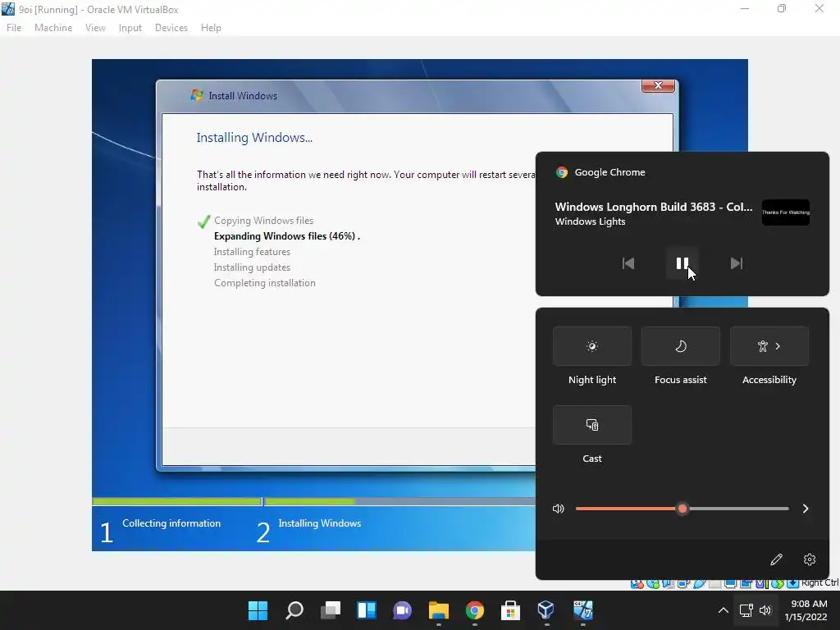Mute sound via speaker icon beside volume slider
840x630 pixels.
pos(558,509)
